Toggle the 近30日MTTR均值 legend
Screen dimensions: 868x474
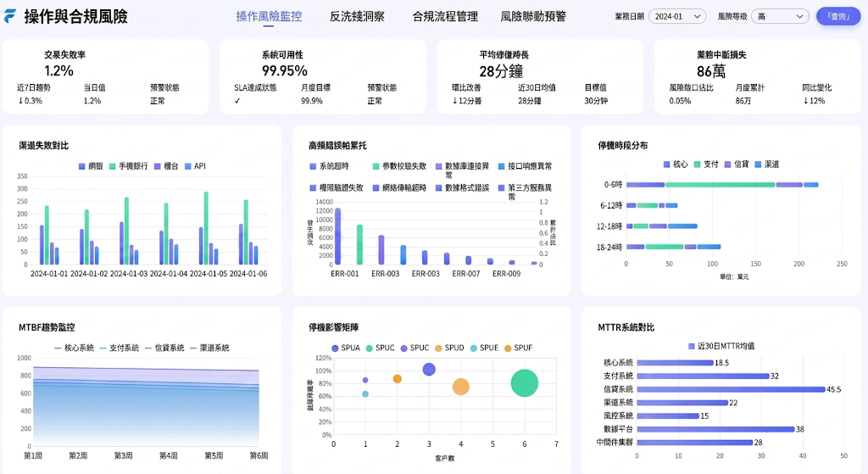tap(721, 346)
